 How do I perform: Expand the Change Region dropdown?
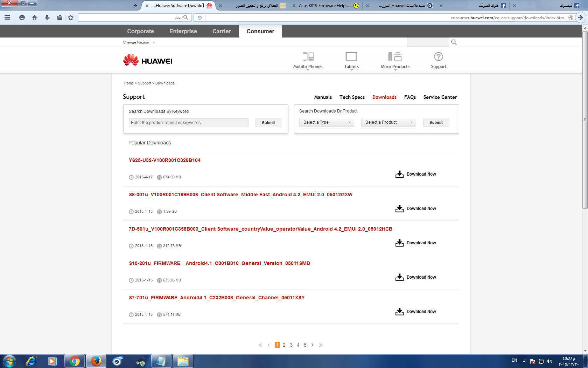coord(139,42)
